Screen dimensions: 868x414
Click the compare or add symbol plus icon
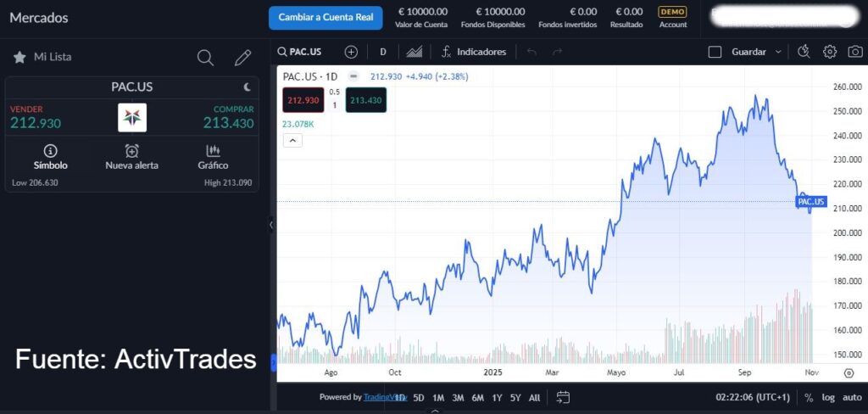[351, 52]
